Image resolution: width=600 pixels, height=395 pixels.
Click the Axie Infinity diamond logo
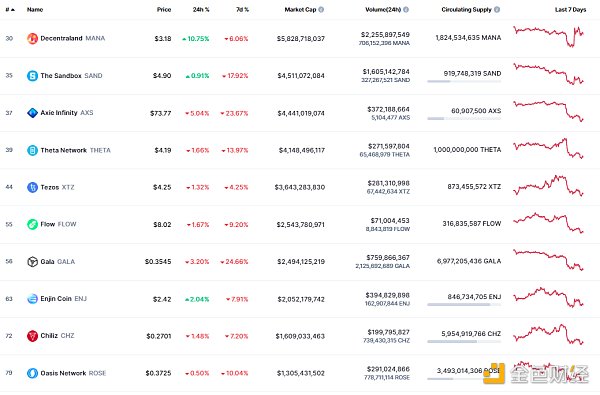pos(32,113)
